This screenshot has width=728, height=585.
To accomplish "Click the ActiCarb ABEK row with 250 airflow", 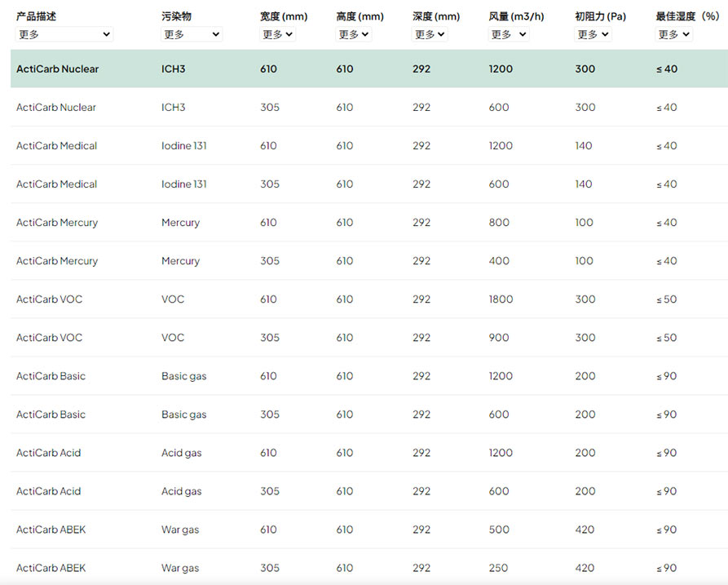I will point(369,568).
